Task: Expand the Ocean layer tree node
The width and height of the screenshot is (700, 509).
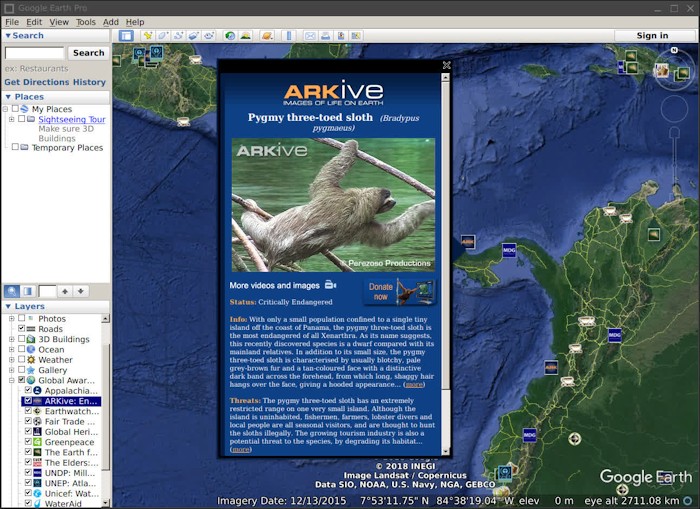Action: (12, 350)
